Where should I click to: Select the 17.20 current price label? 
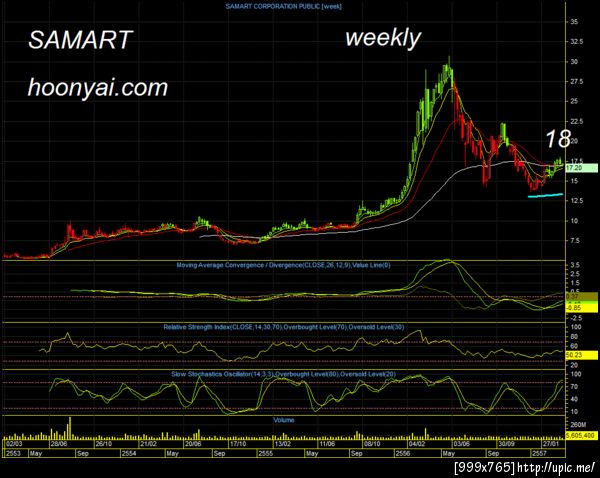[x=581, y=168]
